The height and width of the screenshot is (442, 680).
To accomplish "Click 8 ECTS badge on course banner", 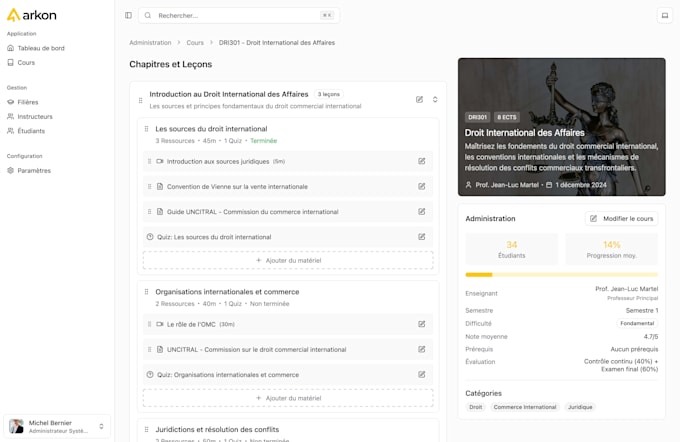I will coord(507,117).
